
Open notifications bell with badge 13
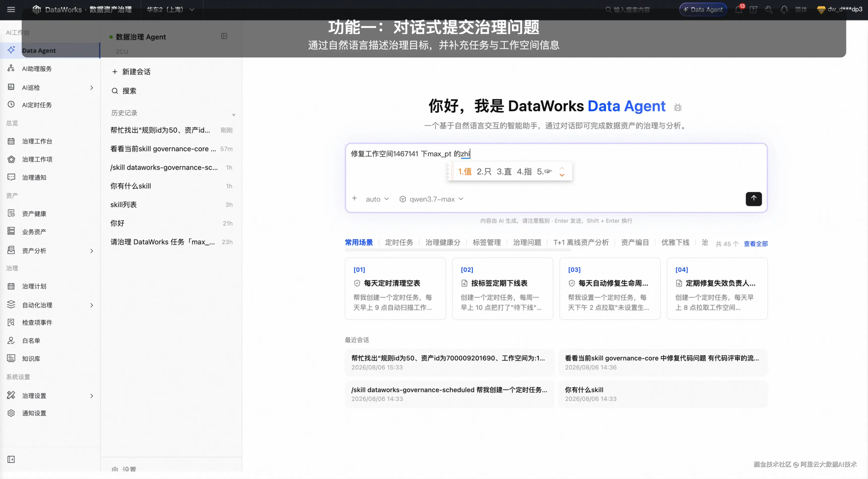click(x=739, y=9)
